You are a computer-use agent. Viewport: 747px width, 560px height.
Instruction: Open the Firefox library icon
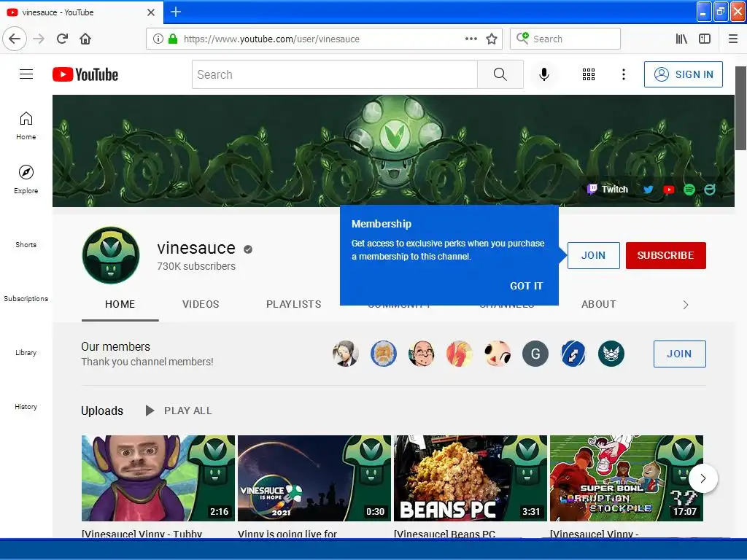pyautogui.click(x=681, y=39)
